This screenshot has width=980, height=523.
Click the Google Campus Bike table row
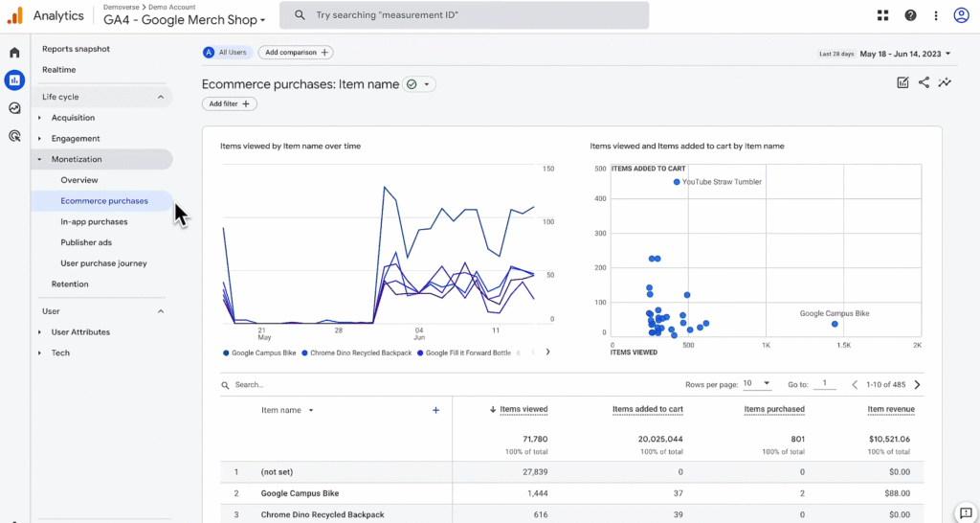point(572,493)
